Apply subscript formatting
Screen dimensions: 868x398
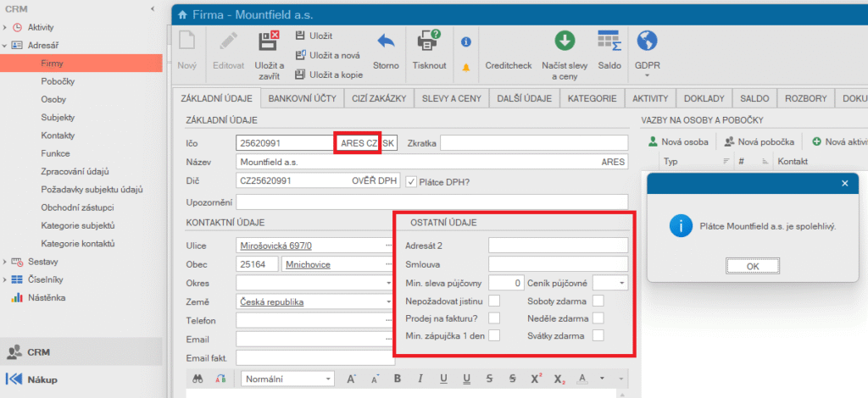coord(559,379)
